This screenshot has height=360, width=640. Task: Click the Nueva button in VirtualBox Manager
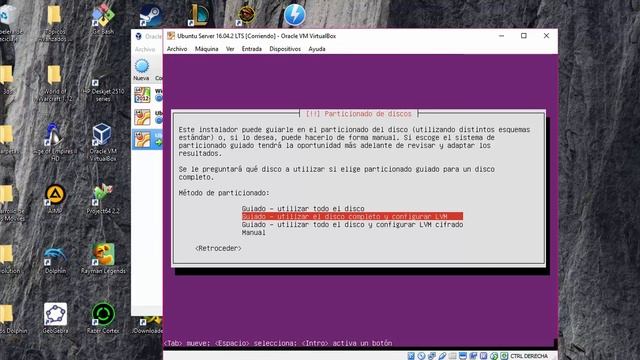coord(141,70)
